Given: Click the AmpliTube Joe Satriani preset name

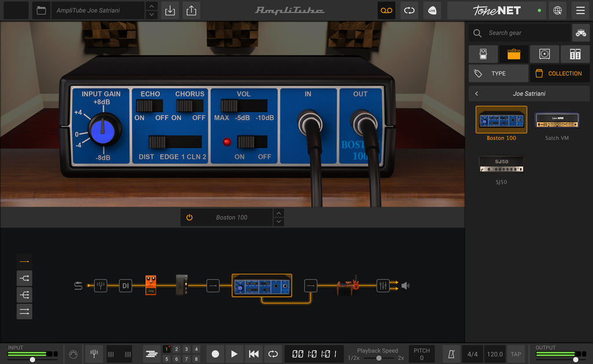Looking at the screenshot, I should [x=98, y=10].
